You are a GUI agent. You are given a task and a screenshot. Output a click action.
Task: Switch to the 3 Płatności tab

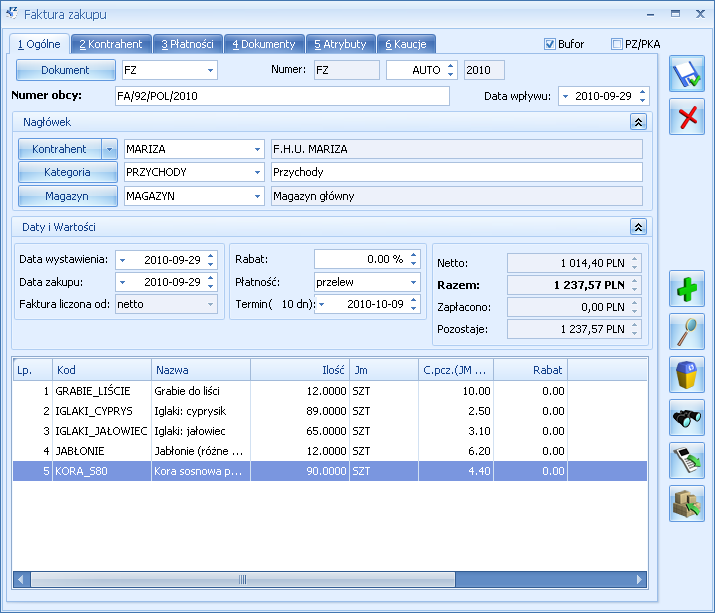coord(187,44)
